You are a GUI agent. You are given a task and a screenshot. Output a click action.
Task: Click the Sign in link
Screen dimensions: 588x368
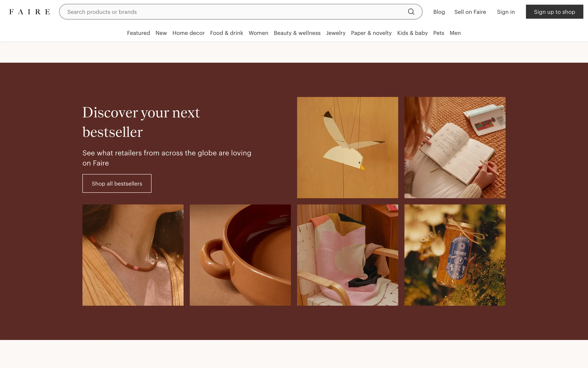[506, 12]
